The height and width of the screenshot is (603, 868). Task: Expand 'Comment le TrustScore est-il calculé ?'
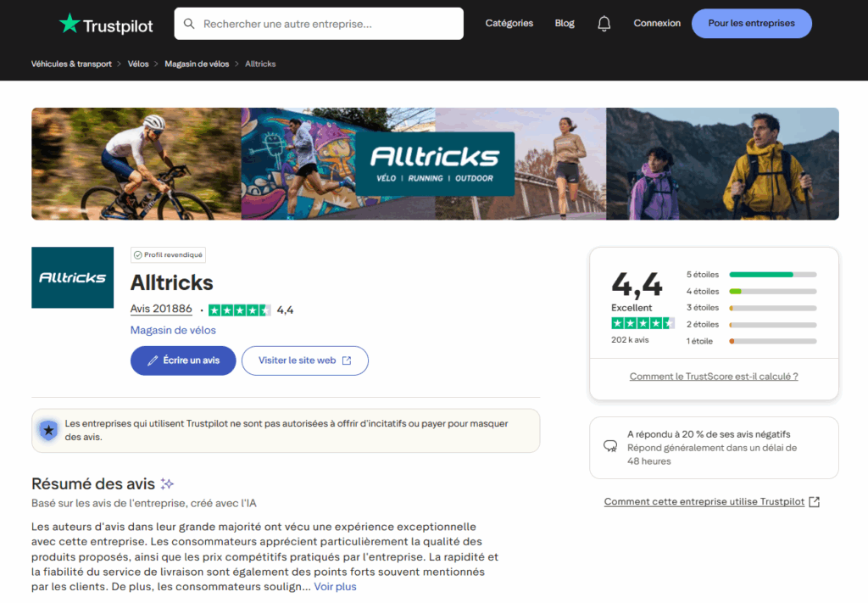point(713,377)
